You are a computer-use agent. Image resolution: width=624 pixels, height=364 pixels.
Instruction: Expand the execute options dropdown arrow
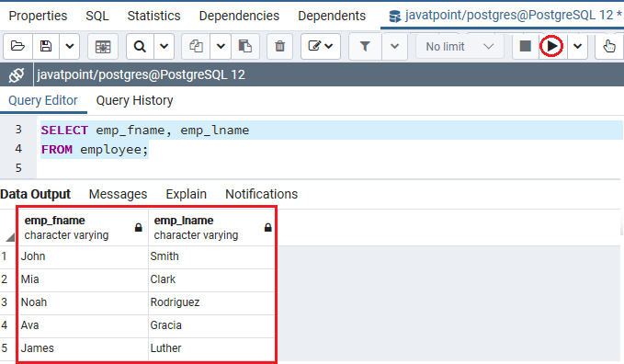[x=577, y=47]
